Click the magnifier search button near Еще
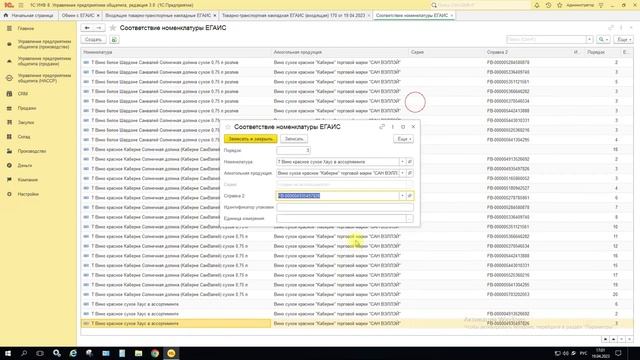Viewport: 640px width, 360px height. pyautogui.click(x=603, y=40)
